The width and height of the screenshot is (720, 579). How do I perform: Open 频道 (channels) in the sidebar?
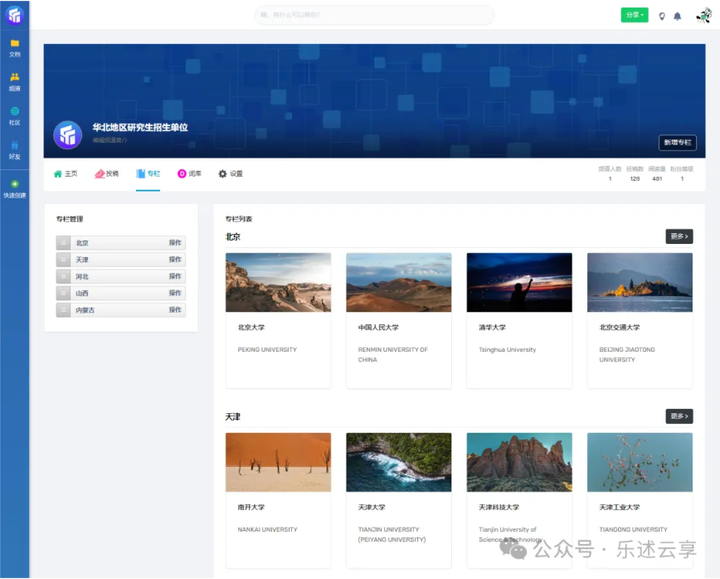pyautogui.click(x=15, y=82)
